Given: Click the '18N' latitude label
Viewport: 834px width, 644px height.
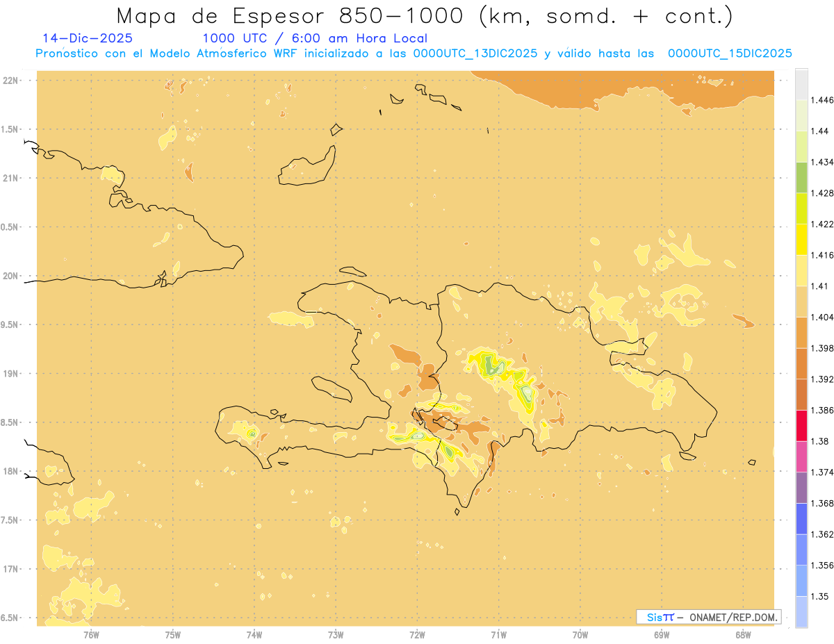Looking at the screenshot, I should click(x=11, y=471).
